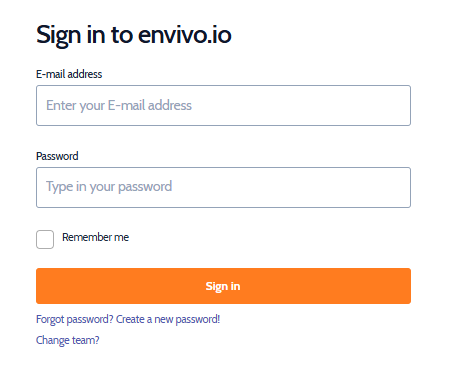Choose the team change link below password reset
The width and height of the screenshot is (456, 378).
[x=68, y=340]
